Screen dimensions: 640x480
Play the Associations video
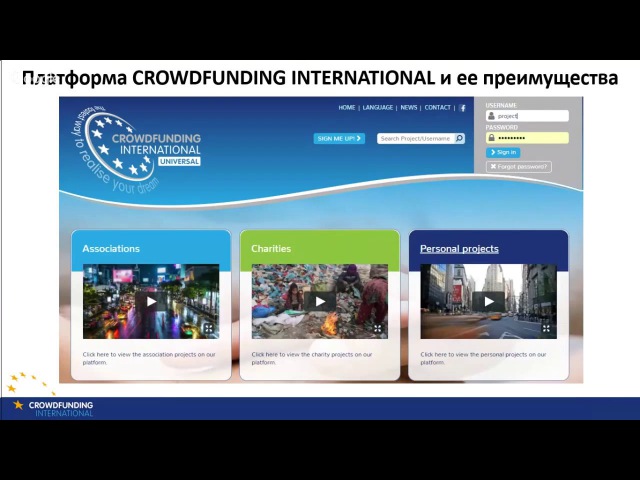pyautogui.click(x=151, y=301)
